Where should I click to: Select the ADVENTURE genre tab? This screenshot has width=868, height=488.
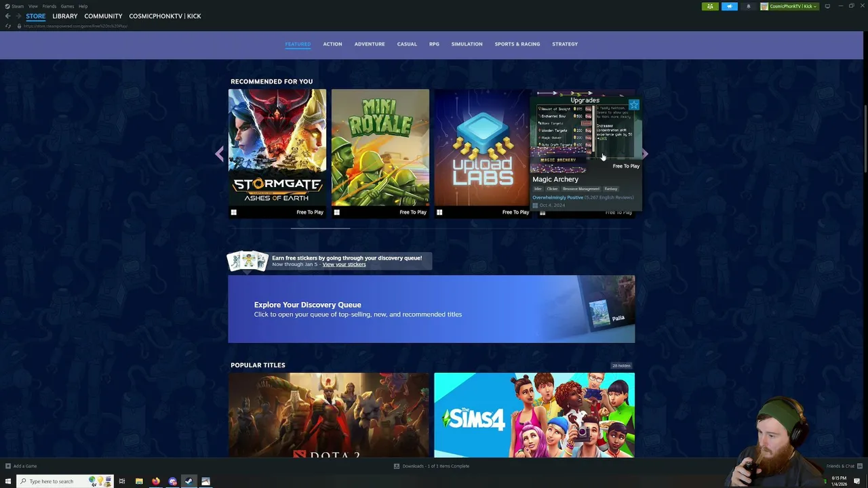point(370,44)
